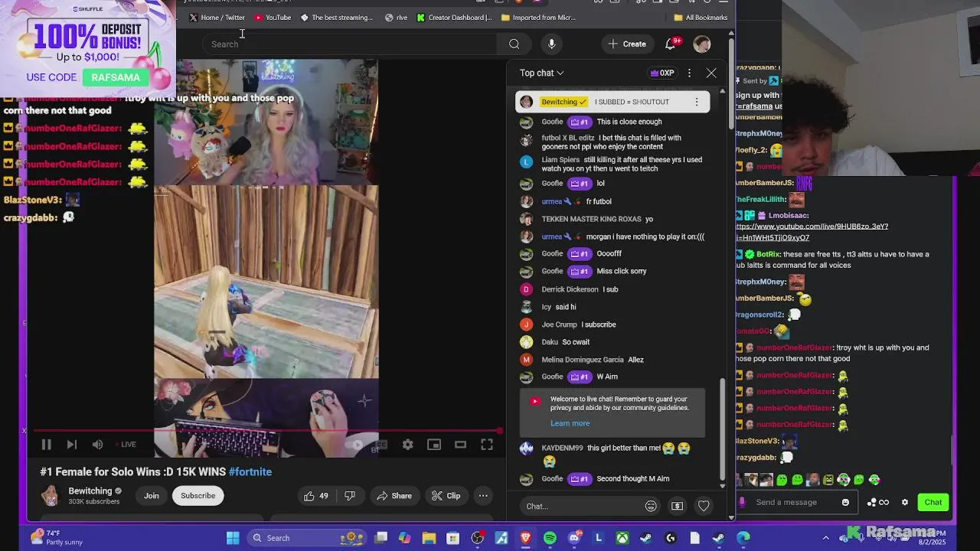
Task: Click the purple microphone icon in chat
Action: pyautogui.click(x=741, y=502)
